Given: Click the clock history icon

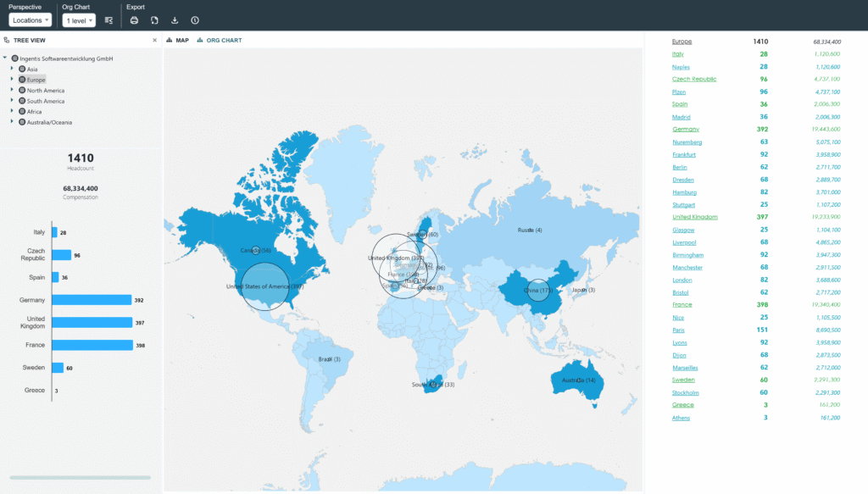Looking at the screenshot, I should pyautogui.click(x=195, y=20).
